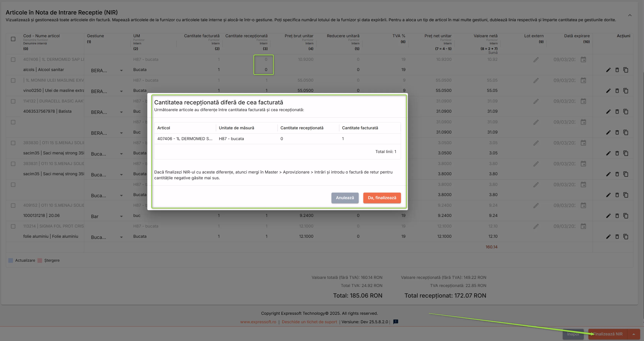Delete the 1000131218 | 20.06 row
The height and width of the screenshot is (341, 644).
point(617,216)
